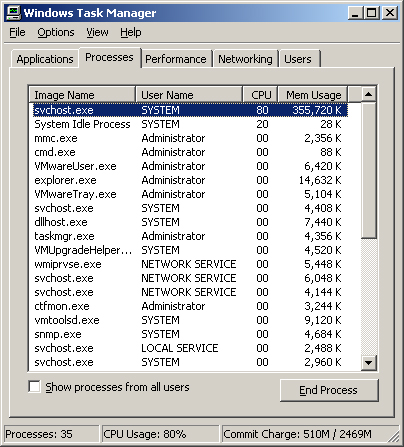This screenshot has width=404, height=447.
Task: Sort by the User Name column header
Action: point(189,95)
